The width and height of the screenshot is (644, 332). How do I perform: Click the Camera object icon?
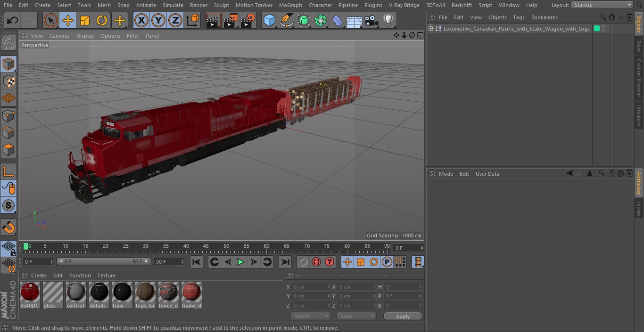(x=372, y=20)
